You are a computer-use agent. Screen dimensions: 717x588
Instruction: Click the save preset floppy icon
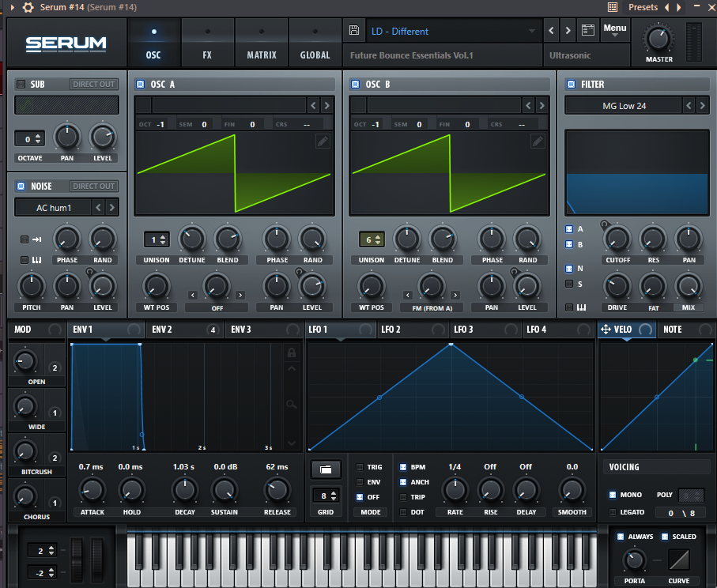354,30
